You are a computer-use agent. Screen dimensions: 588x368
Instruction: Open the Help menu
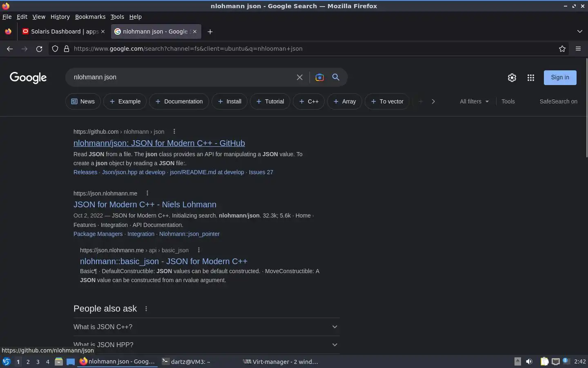click(136, 17)
